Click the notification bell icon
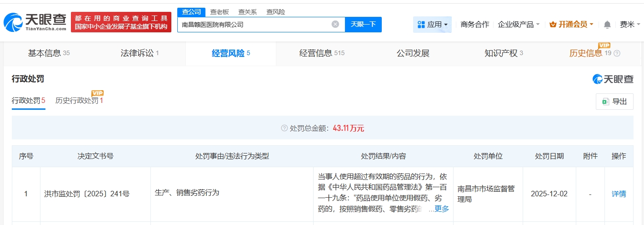Screen dimensions: 644x225 click(607, 25)
